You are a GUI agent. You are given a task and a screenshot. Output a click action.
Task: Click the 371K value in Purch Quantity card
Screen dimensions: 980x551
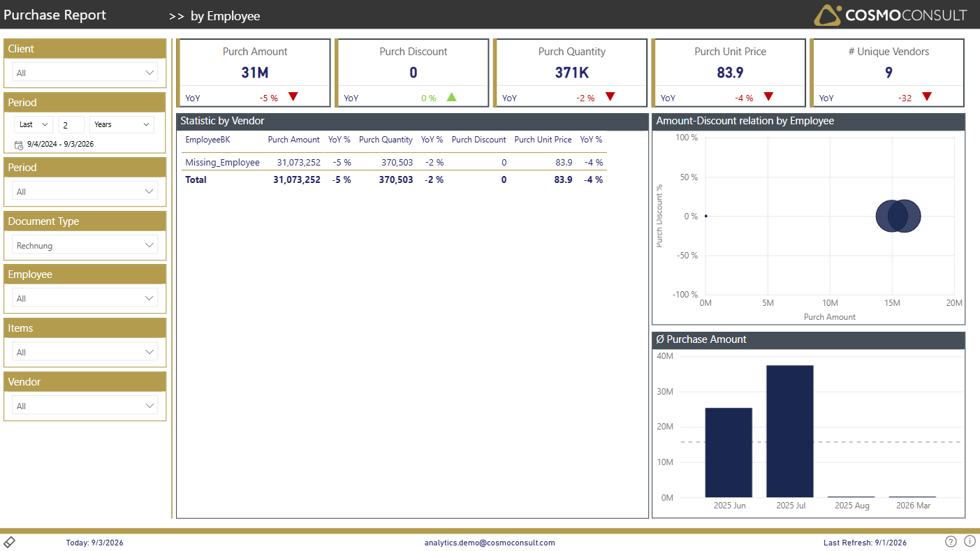point(572,73)
